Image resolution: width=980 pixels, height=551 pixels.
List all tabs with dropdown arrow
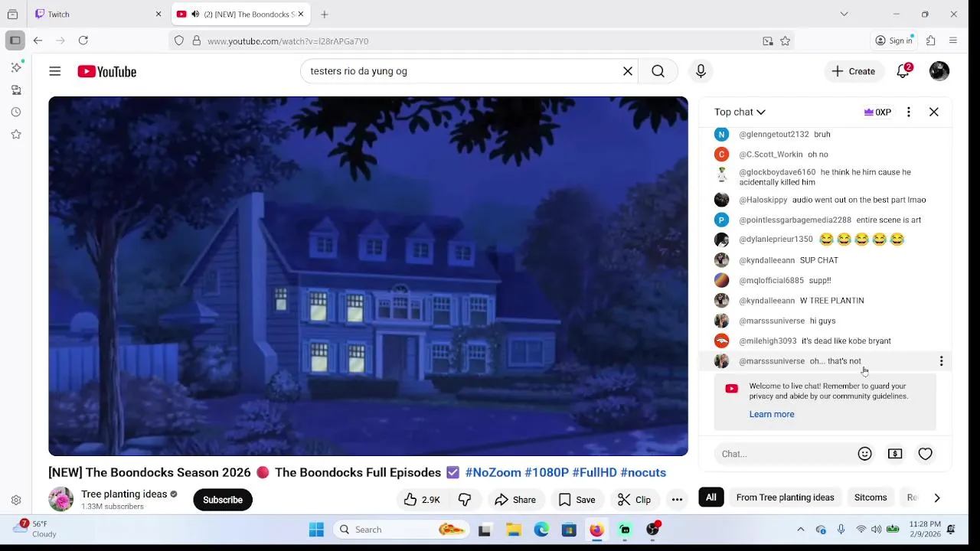pos(844,14)
